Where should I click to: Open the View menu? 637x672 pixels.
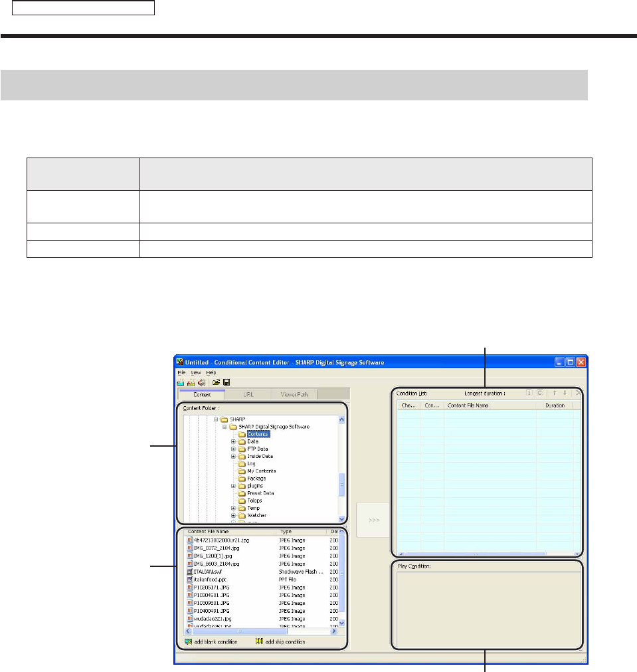pos(196,373)
